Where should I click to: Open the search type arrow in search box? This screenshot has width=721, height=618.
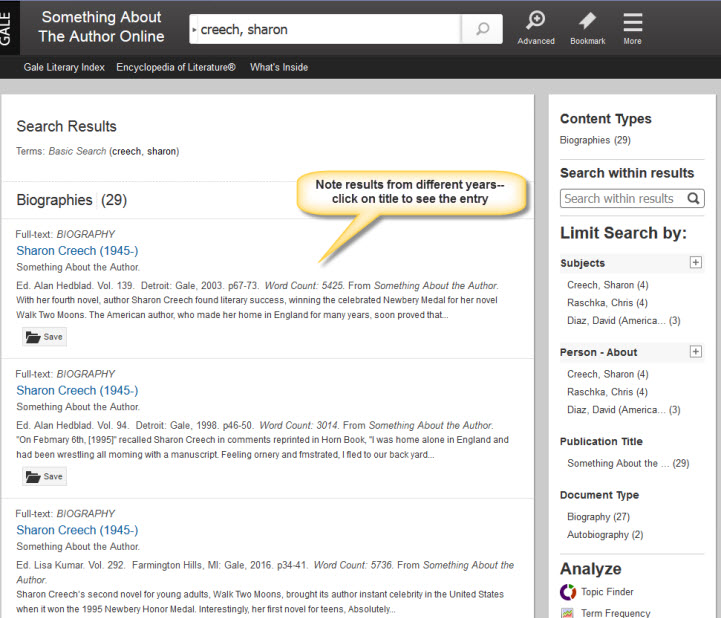(195, 29)
